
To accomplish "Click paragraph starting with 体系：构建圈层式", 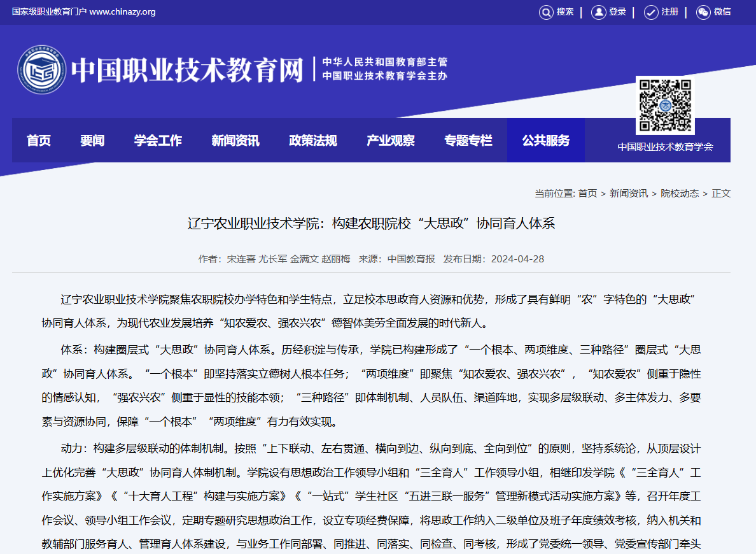I will tap(371, 386).
